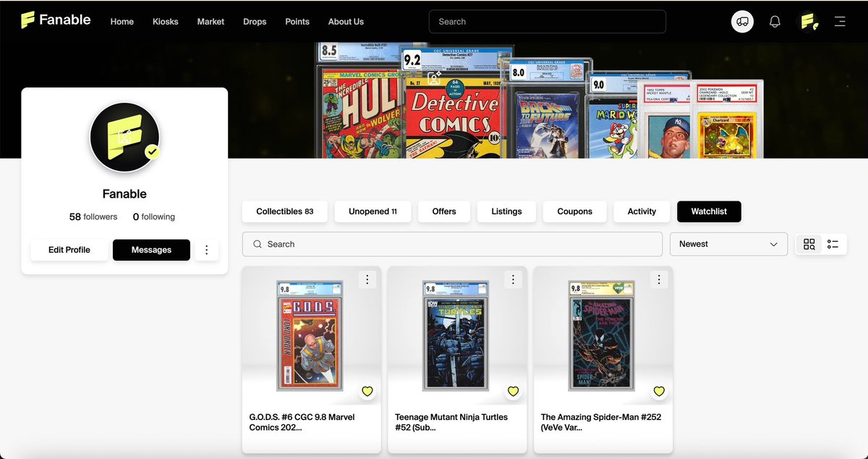View 0 following list
This screenshot has width=868, height=459.
pyautogui.click(x=154, y=216)
